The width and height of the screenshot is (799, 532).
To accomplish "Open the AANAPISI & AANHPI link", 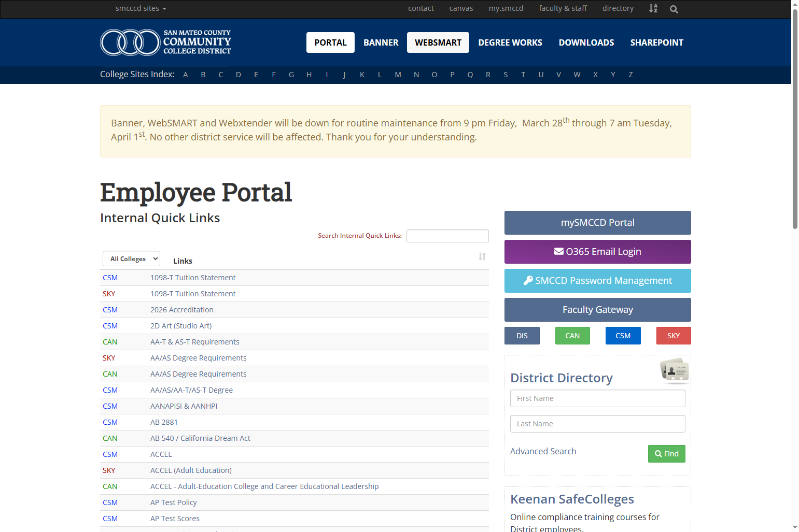I will pos(184,406).
